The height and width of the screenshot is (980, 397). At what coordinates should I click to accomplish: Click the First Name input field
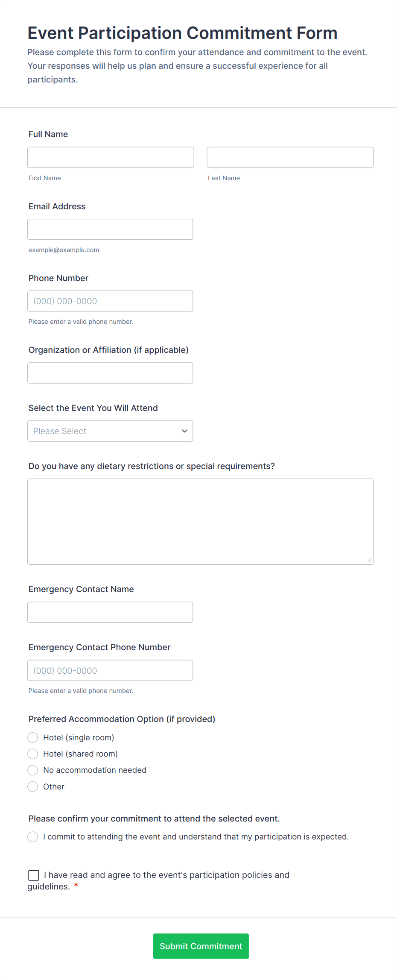(x=111, y=157)
